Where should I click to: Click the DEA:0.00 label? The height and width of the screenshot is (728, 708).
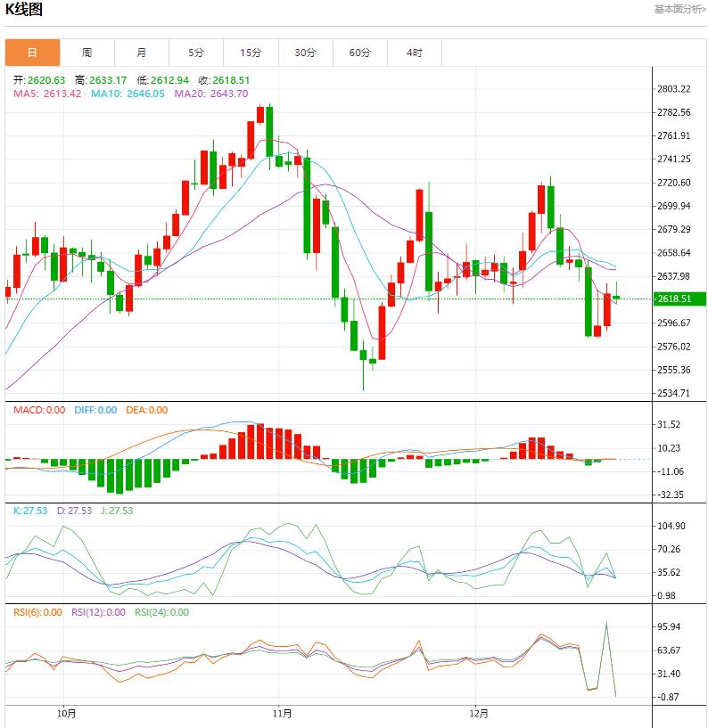point(147,410)
